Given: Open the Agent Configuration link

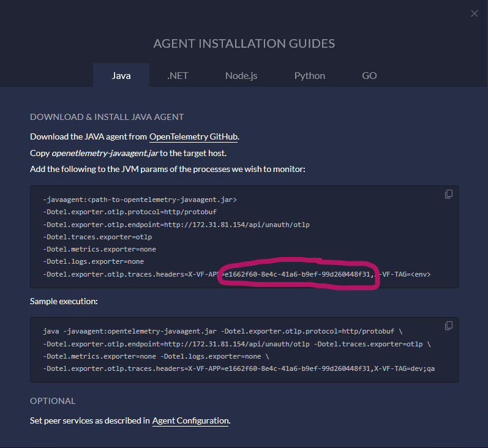Looking at the screenshot, I should [190, 420].
